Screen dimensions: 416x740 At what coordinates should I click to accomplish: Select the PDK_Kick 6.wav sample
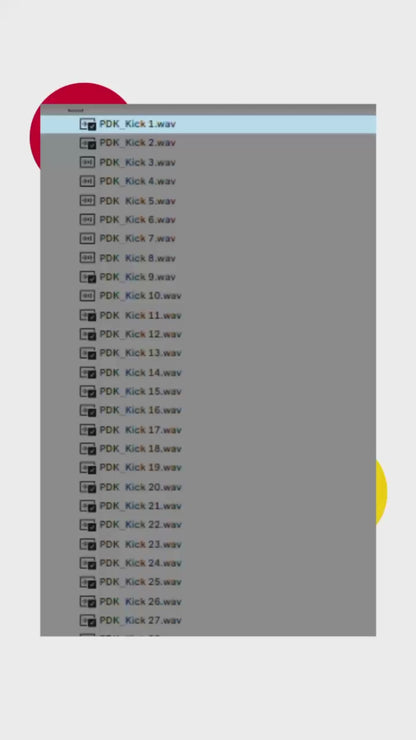point(208,219)
